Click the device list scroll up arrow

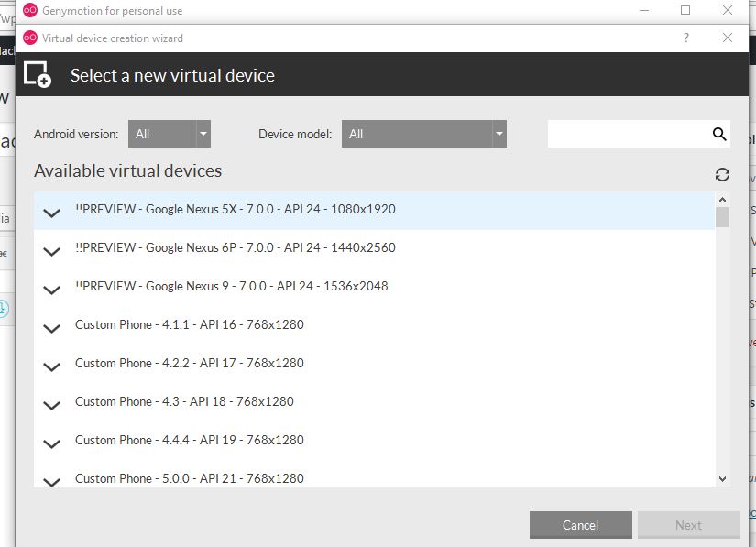tap(722, 200)
